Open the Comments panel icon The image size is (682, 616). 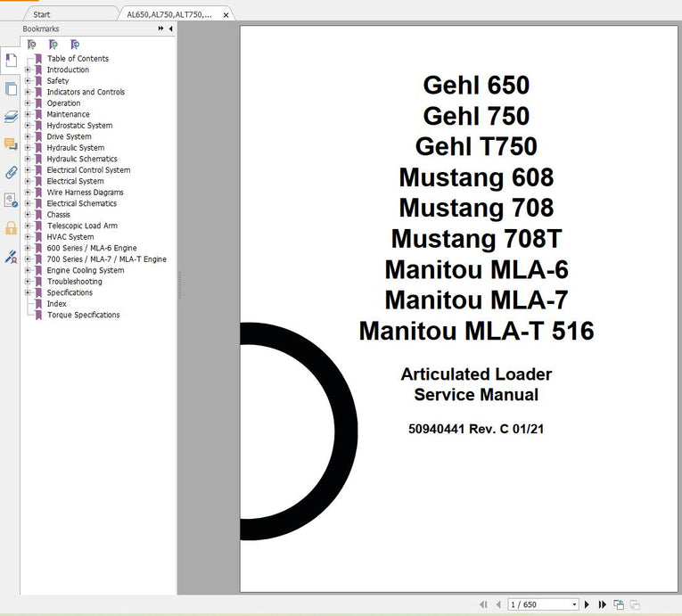[x=11, y=144]
